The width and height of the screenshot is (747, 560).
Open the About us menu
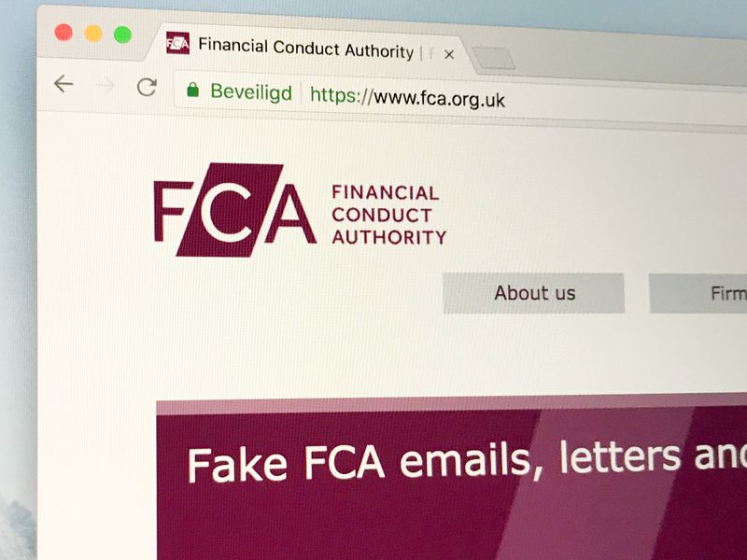(x=533, y=293)
